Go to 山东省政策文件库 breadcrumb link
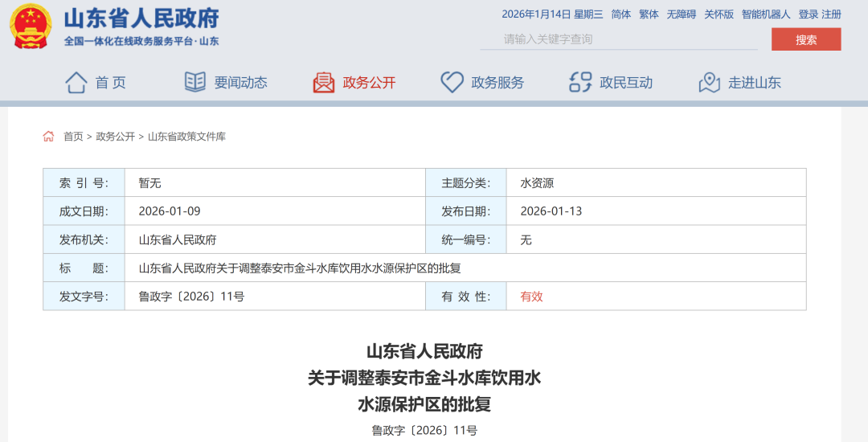 (186, 137)
